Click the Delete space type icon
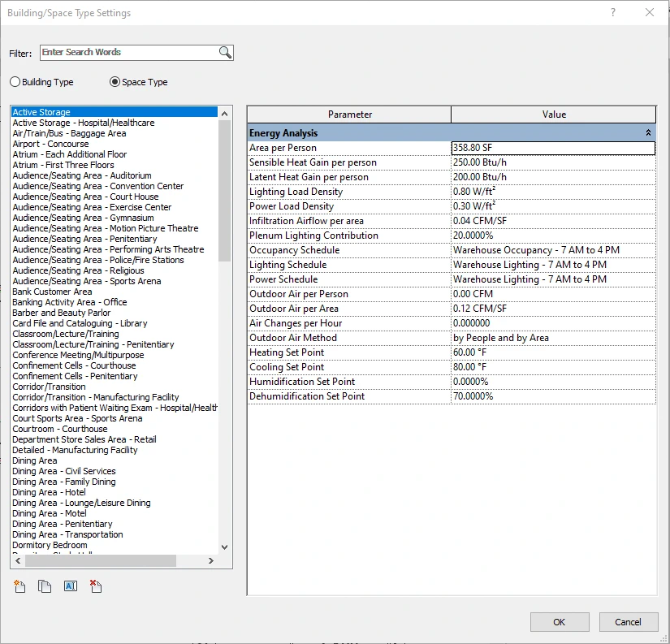The height and width of the screenshot is (644, 670). click(96, 586)
